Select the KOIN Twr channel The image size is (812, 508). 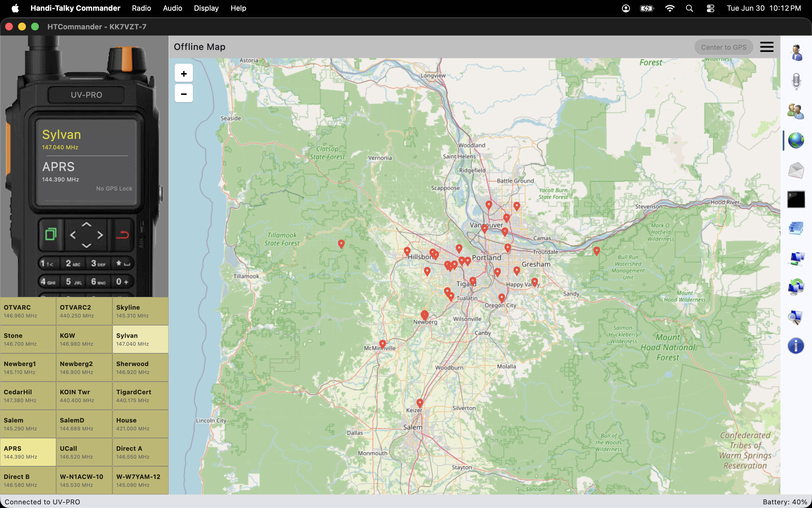pos(84,396)
